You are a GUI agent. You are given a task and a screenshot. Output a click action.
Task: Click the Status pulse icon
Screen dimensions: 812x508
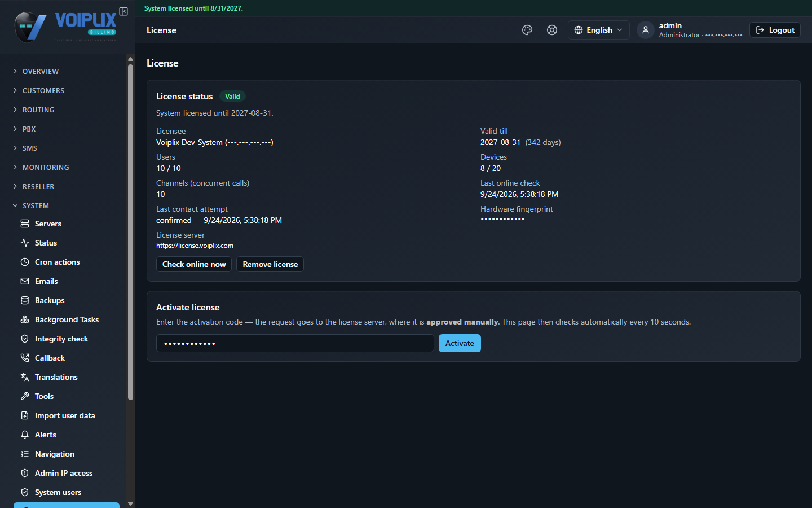click(25, 243)
